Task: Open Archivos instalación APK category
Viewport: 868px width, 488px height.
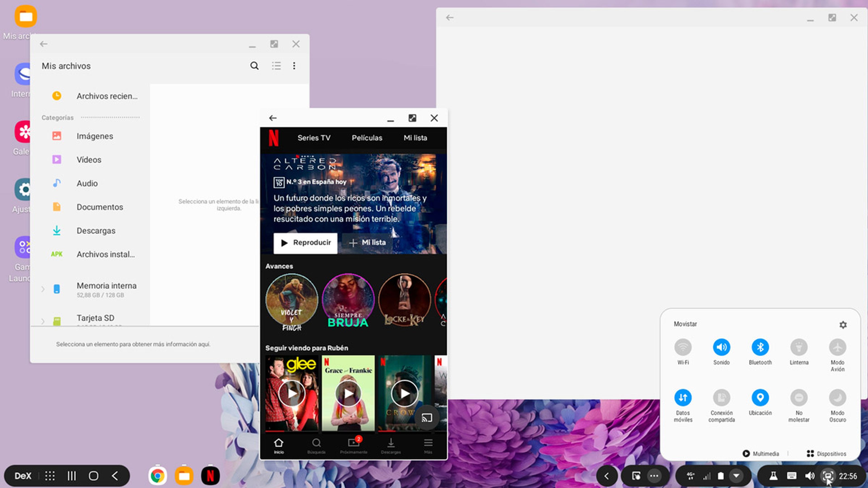Action: tap(94, 254)
